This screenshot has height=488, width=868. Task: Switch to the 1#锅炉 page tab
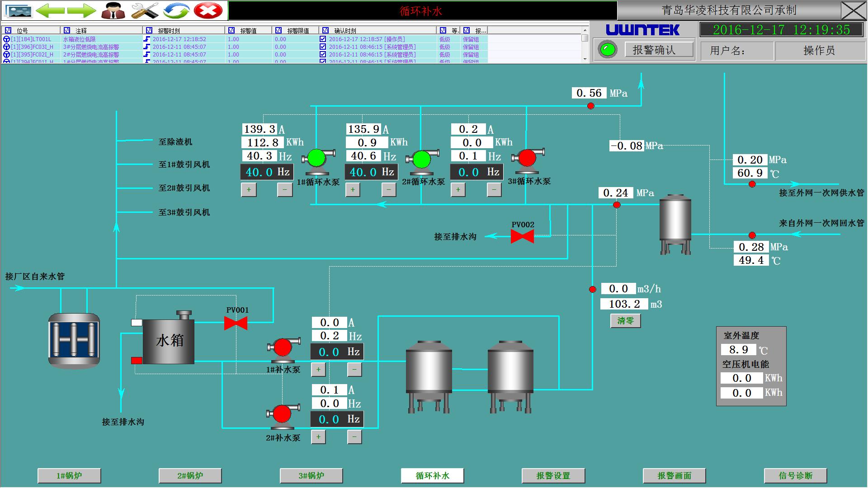point(69,475)
